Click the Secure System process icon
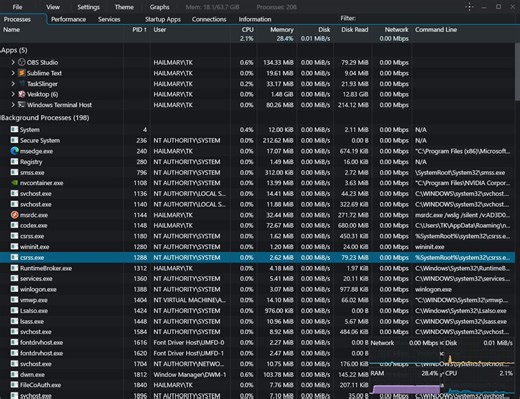Image resolution: width=520 pixels, height=399 pixels. coord(14,140)
